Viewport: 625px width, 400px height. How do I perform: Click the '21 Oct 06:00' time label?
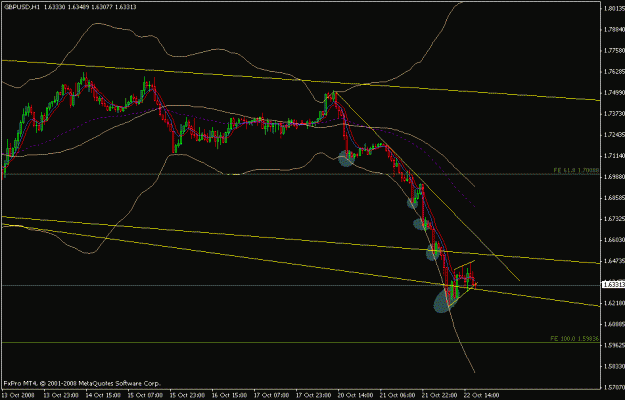397,395
